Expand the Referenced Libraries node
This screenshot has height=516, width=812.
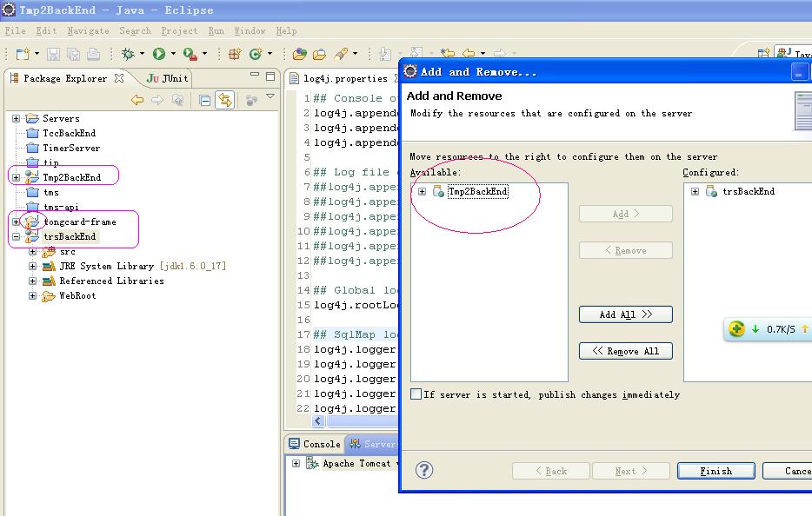(33, 281)
